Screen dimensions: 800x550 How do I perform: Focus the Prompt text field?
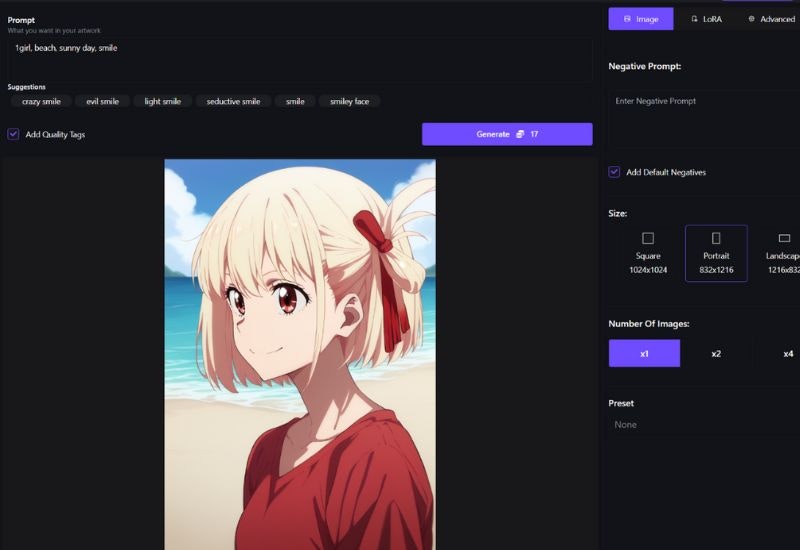300,60
